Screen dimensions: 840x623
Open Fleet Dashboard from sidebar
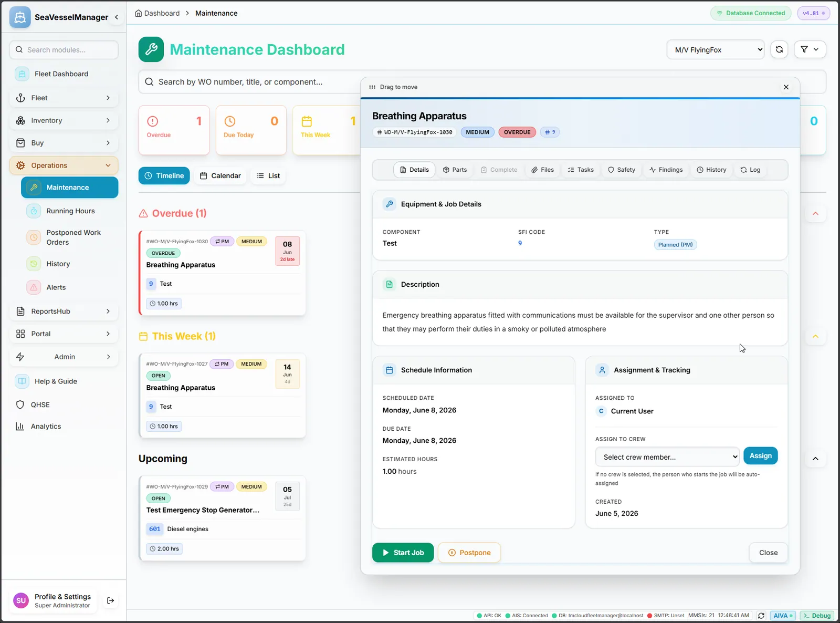click(64, 74)
